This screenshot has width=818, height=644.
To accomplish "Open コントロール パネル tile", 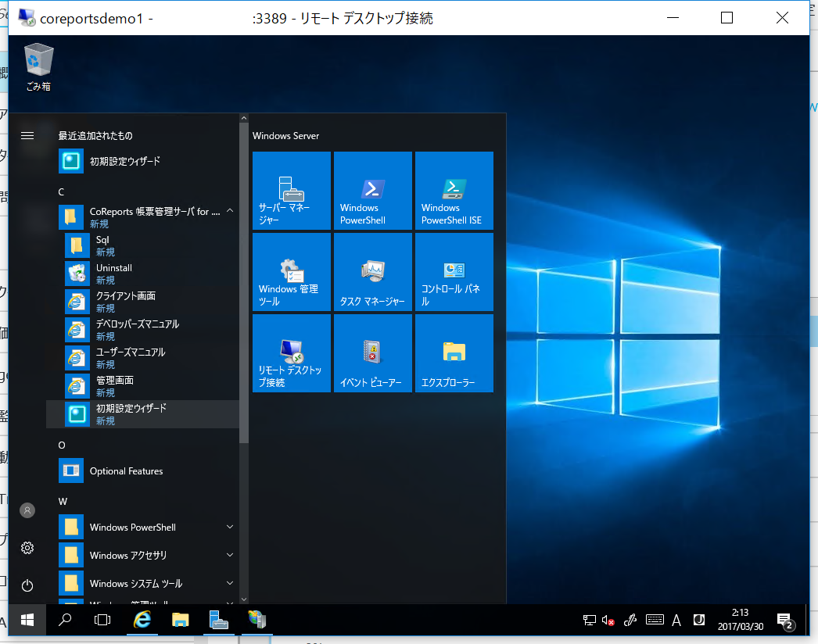I will point(454,272).
